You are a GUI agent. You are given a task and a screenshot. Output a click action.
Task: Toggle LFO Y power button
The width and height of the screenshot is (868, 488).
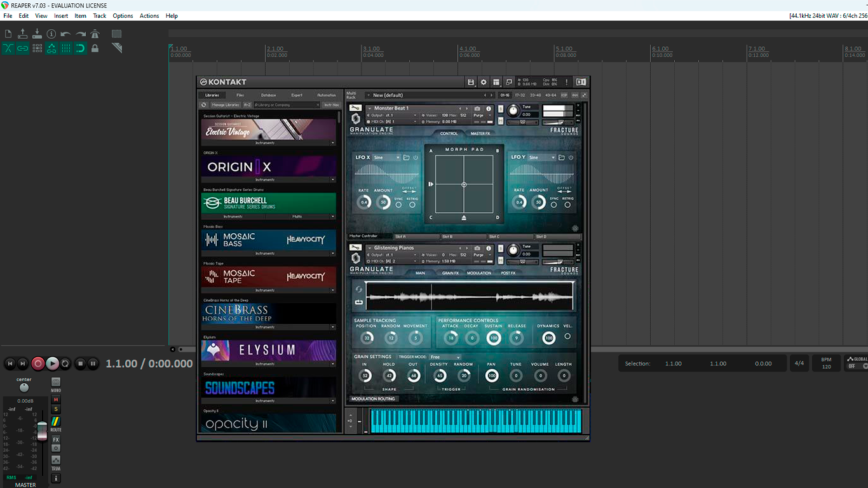point(571,158)
